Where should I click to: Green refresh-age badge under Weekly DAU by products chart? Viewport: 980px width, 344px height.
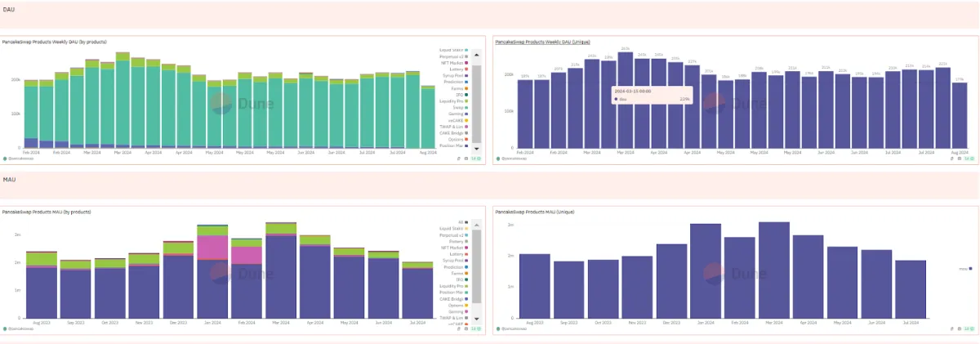click(x=476, y=159)
